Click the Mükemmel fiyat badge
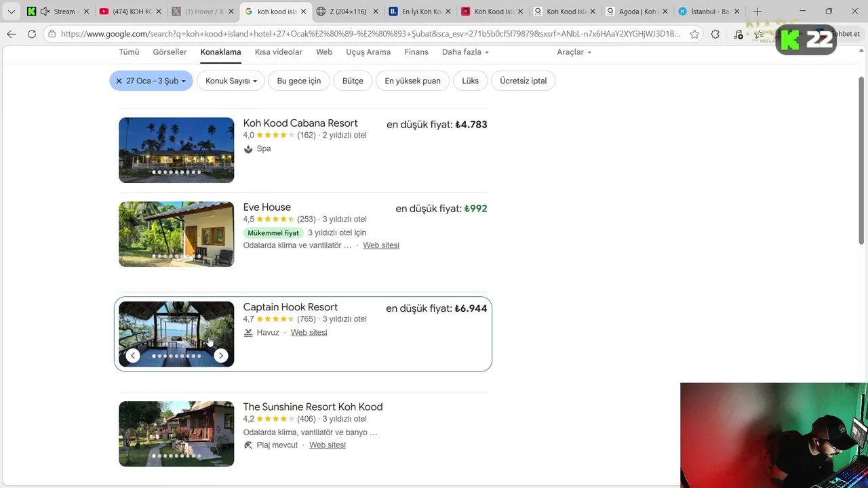This screenshot has width=868, height=488. (x=273, y=233)
